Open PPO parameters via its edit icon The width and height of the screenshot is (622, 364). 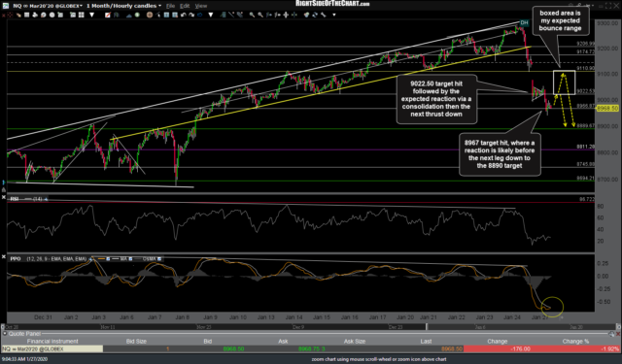pos(90,258)
